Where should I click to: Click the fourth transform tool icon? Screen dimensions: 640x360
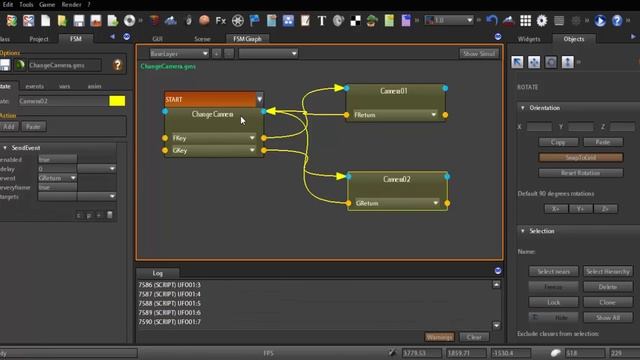[x=567, y=62]
